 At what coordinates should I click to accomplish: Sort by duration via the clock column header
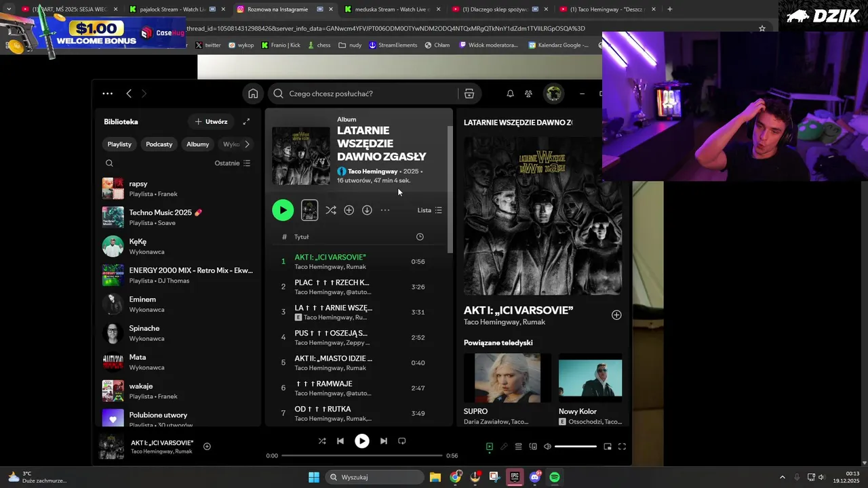pos(420,237)
